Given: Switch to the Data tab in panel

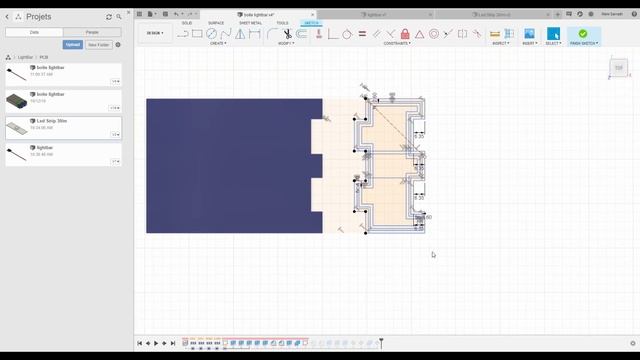Looking at the screenshot, I should [x=34, y=32].
